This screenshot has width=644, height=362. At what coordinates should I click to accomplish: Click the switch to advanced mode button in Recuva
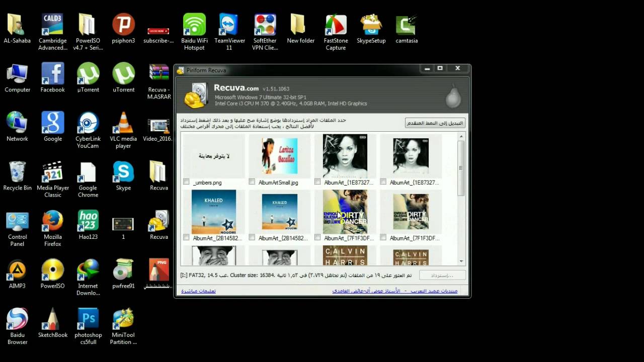435,123
